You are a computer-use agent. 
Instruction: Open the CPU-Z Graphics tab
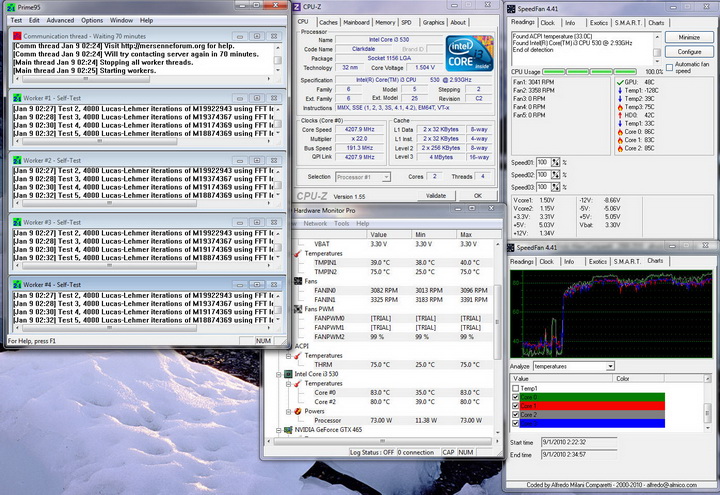pos(433,22)
